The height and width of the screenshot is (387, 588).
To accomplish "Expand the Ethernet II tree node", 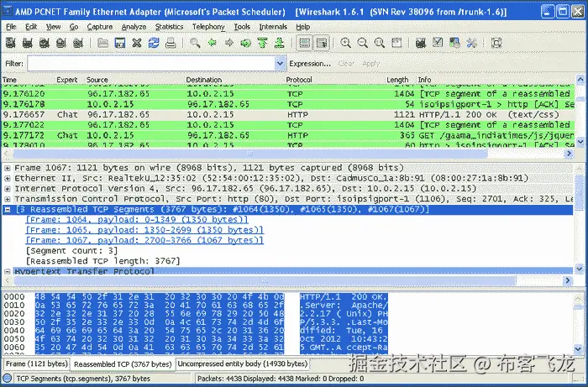I will click(x=7, y=179).
